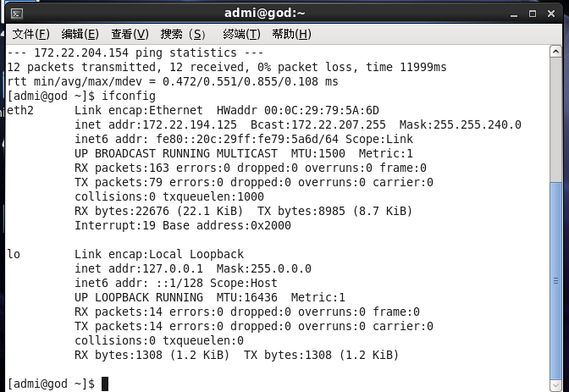569x392 pixels.
Task: Click the terminal window menu icon in title bar
Action: click(17, 13)
